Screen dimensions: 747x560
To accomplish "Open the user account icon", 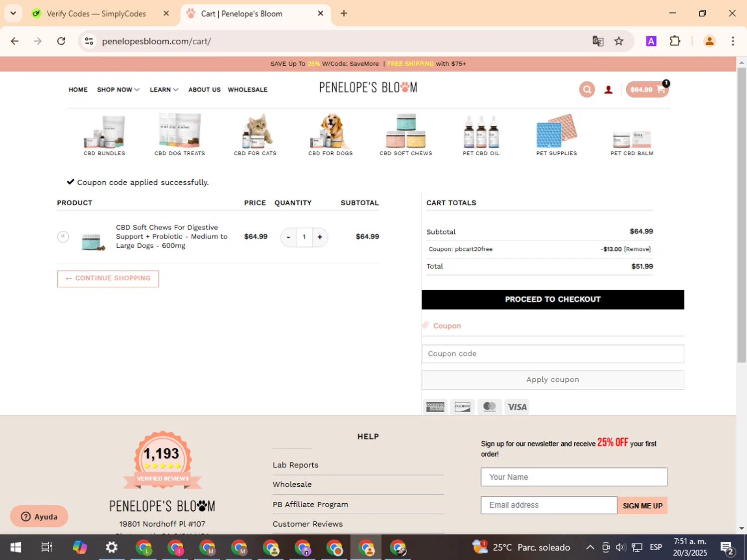I will pos(608,90).
